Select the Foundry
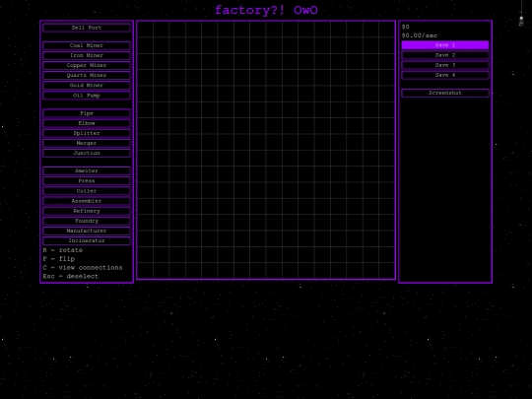 [x=87, y=221]
